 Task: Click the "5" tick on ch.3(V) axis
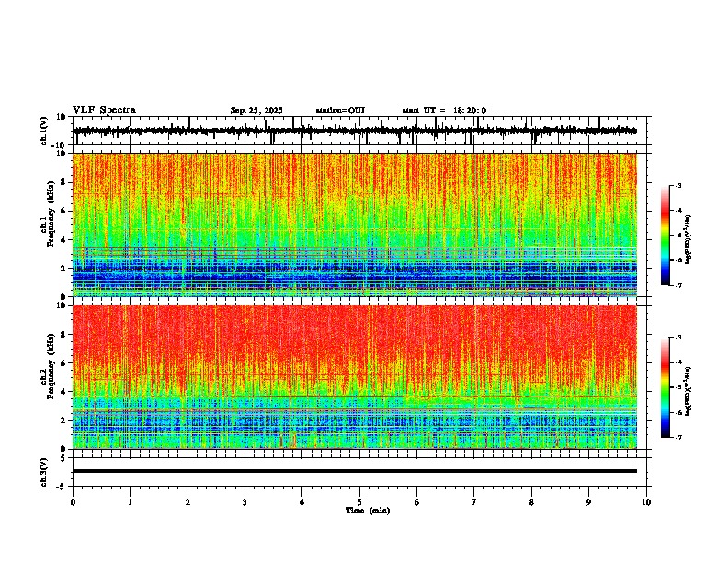tap(64, 458)
